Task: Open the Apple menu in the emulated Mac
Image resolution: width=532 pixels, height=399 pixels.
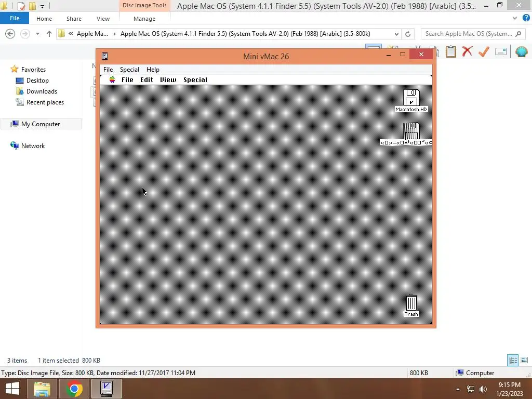Action: point(112,79)
